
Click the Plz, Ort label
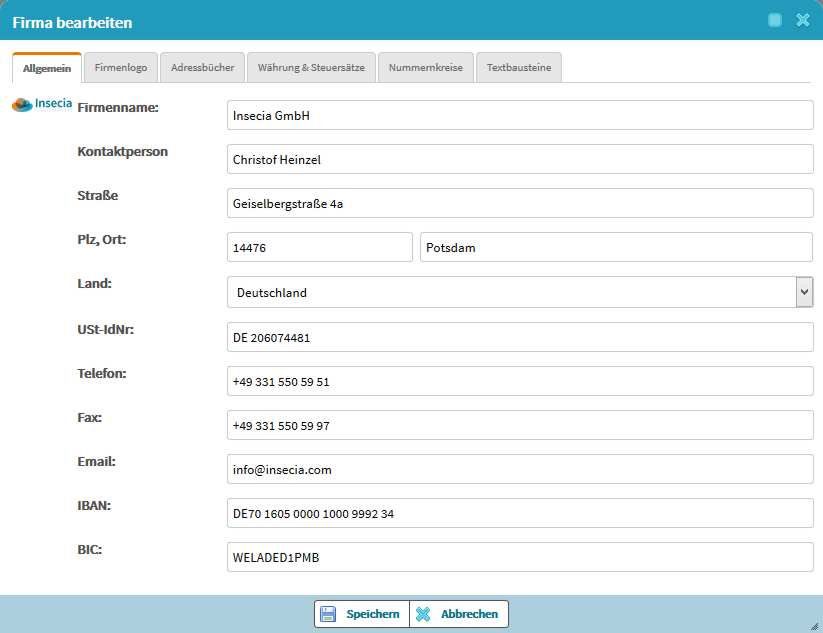click(102, 240)
